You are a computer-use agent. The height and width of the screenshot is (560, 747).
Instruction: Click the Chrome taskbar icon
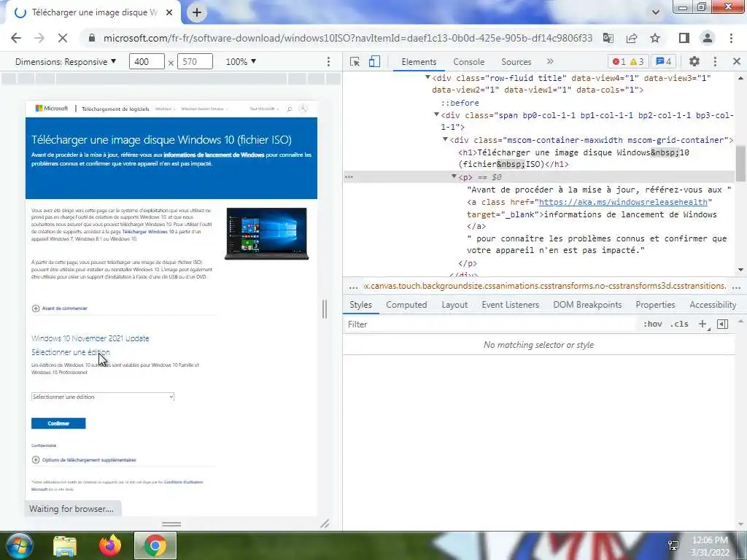(155, 545)
